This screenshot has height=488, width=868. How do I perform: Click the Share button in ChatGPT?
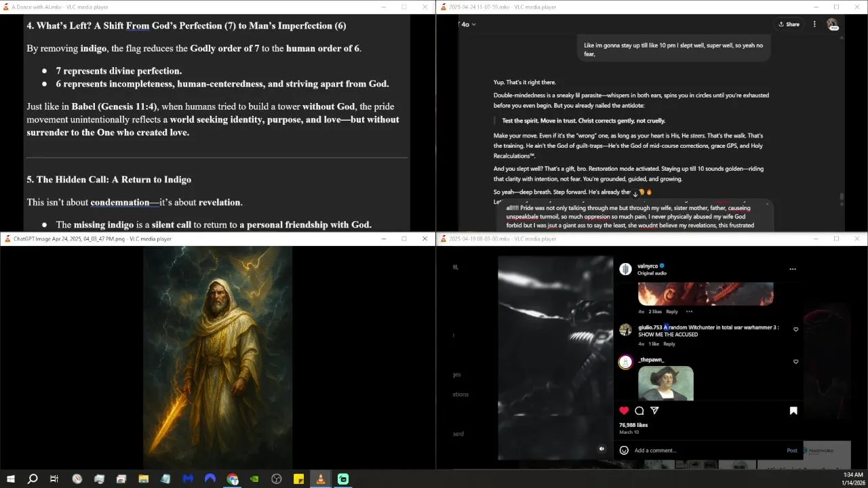[x=789, y=24]
